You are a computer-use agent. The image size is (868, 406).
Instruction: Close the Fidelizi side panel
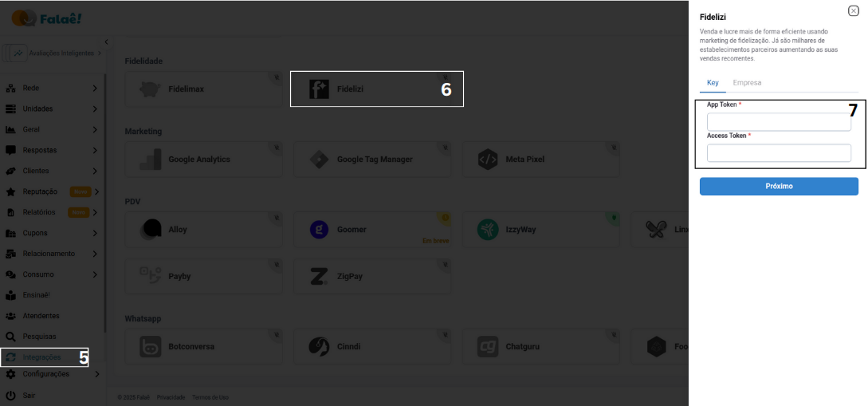pos(854,11)
